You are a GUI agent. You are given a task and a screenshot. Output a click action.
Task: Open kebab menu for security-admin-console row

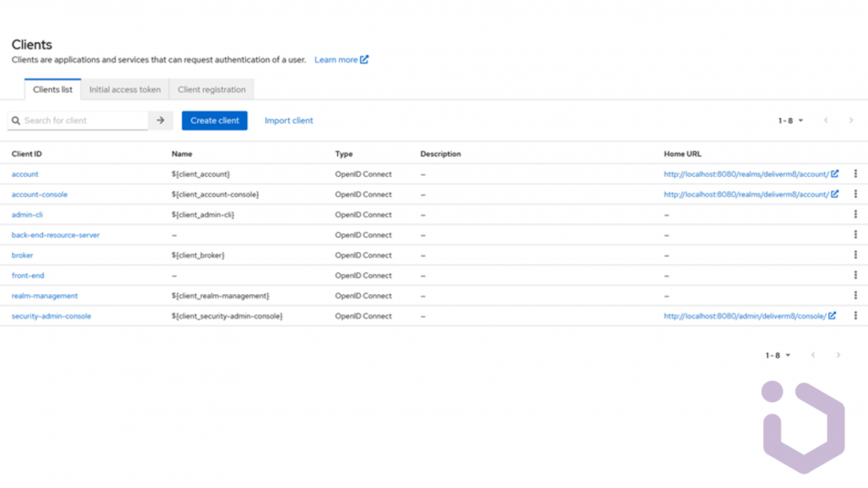pyautogui.click(x=855, y=316)
